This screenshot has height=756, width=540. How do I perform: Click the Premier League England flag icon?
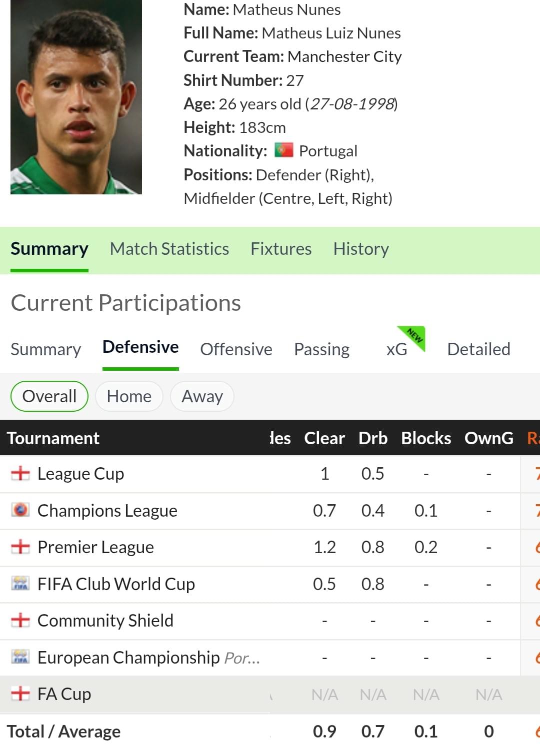tap(20, 547)
